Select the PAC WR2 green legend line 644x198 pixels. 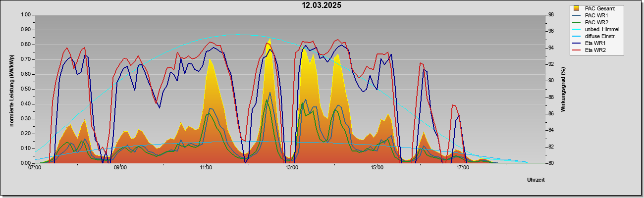tap(577, 23)
